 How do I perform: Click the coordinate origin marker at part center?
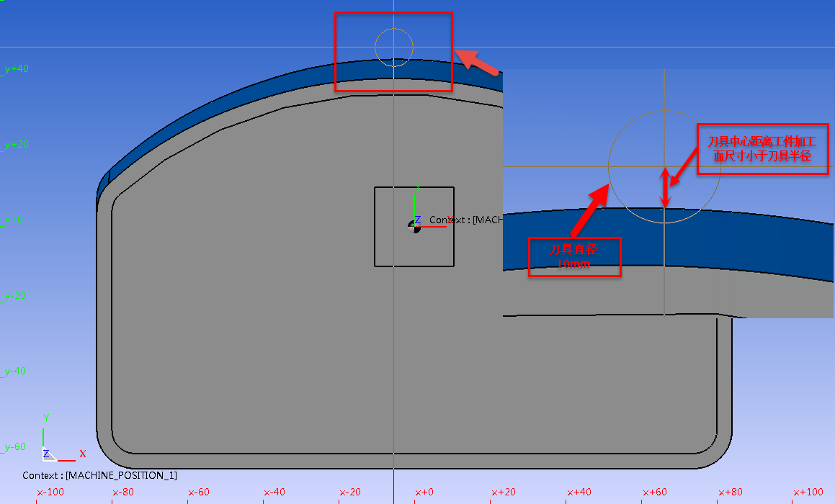(x=414, y=226)
